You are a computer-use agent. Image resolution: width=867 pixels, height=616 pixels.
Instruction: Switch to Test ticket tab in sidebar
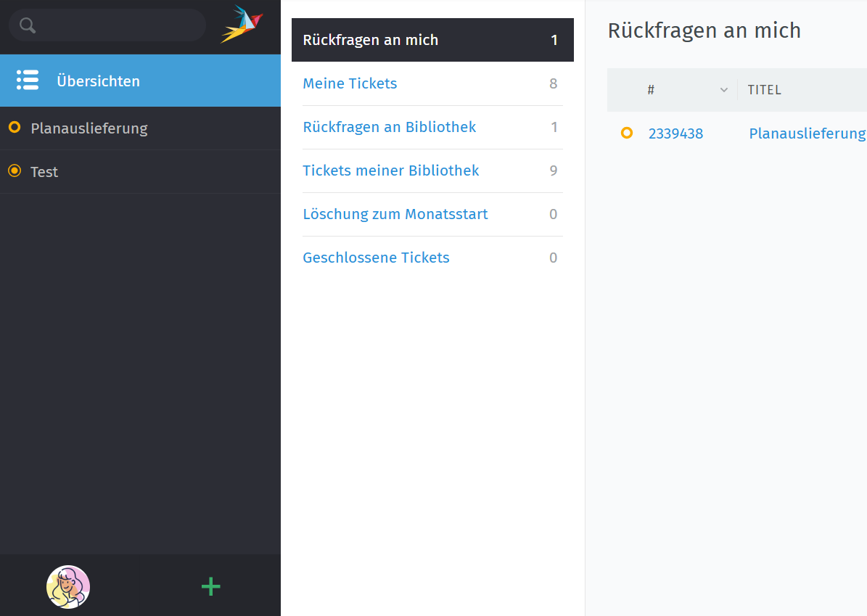point(44,172)
